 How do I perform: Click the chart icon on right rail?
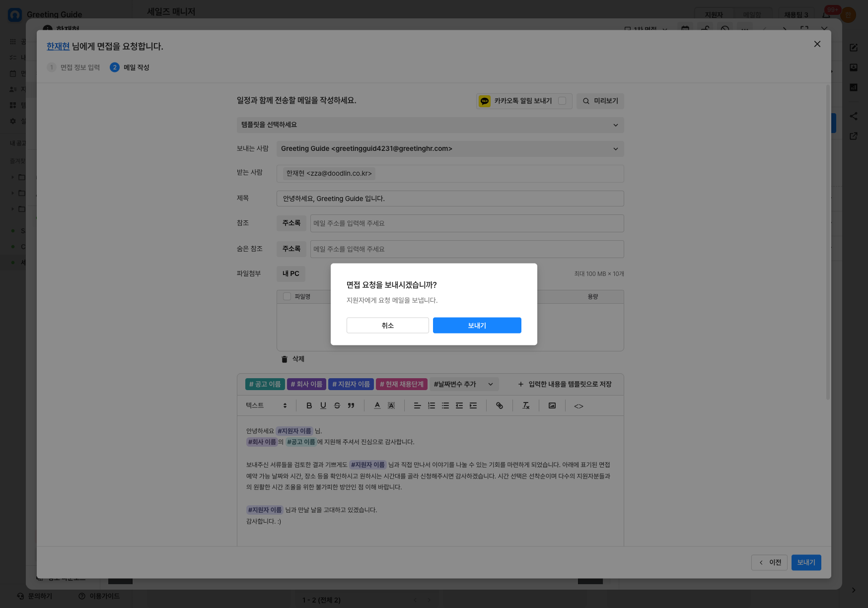[x=854, y=87]
